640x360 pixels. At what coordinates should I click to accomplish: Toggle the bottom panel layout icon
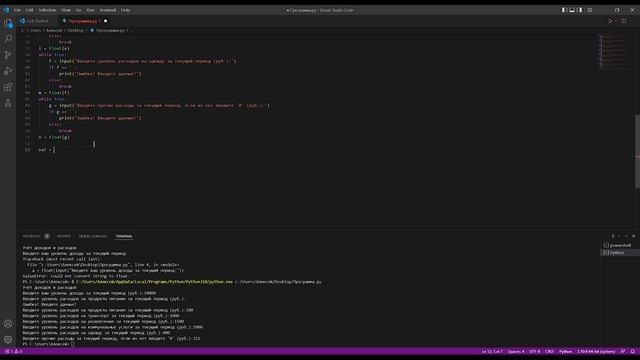(x=572, y=10)
